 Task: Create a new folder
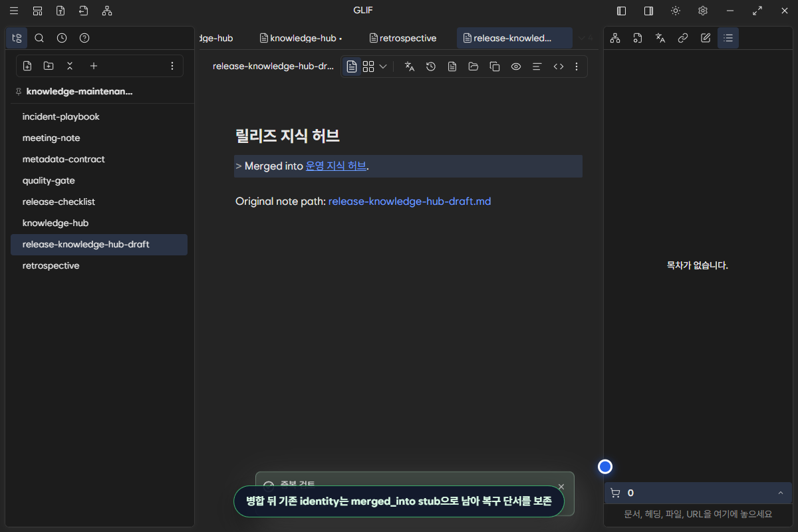(x=49, y=66)
